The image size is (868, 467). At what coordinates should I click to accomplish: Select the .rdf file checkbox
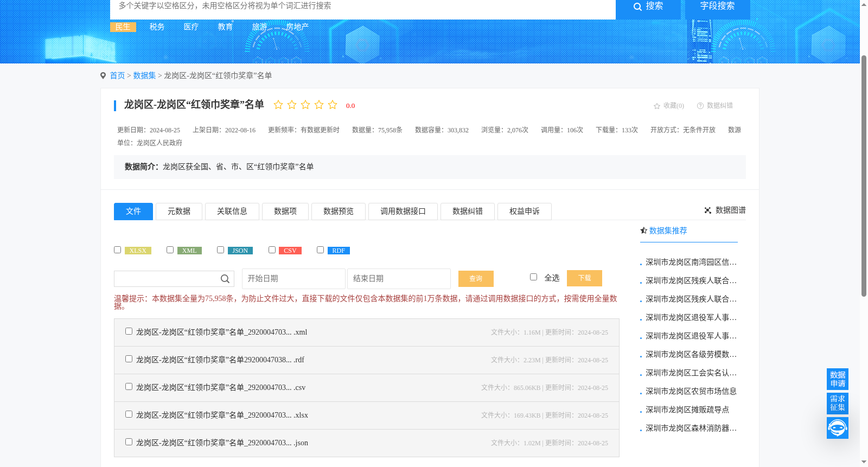pyautogui.click(x=129, y=359)
